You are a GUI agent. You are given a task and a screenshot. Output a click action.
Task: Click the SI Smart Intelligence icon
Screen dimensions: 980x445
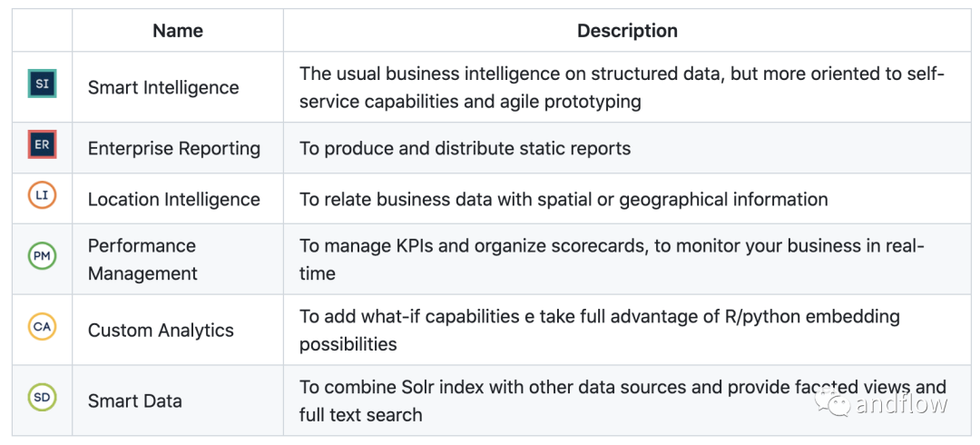point(42,84)
